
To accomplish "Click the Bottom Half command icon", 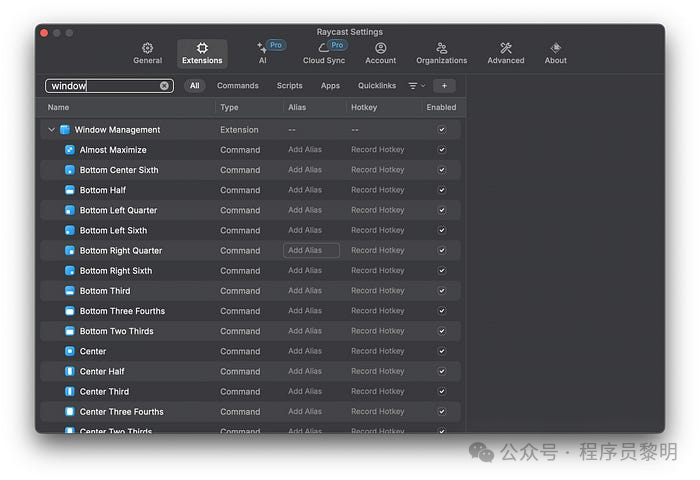I will click(70, 190).
